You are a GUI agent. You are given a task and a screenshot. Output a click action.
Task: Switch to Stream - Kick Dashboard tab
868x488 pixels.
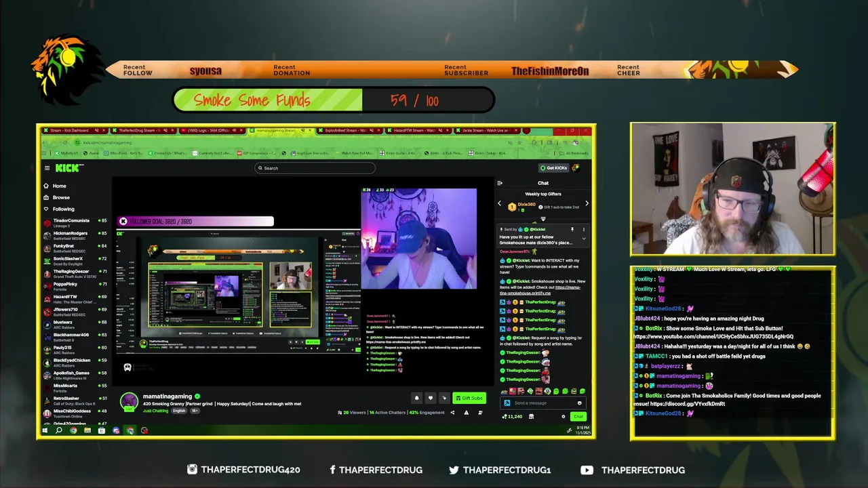point(75,130)
